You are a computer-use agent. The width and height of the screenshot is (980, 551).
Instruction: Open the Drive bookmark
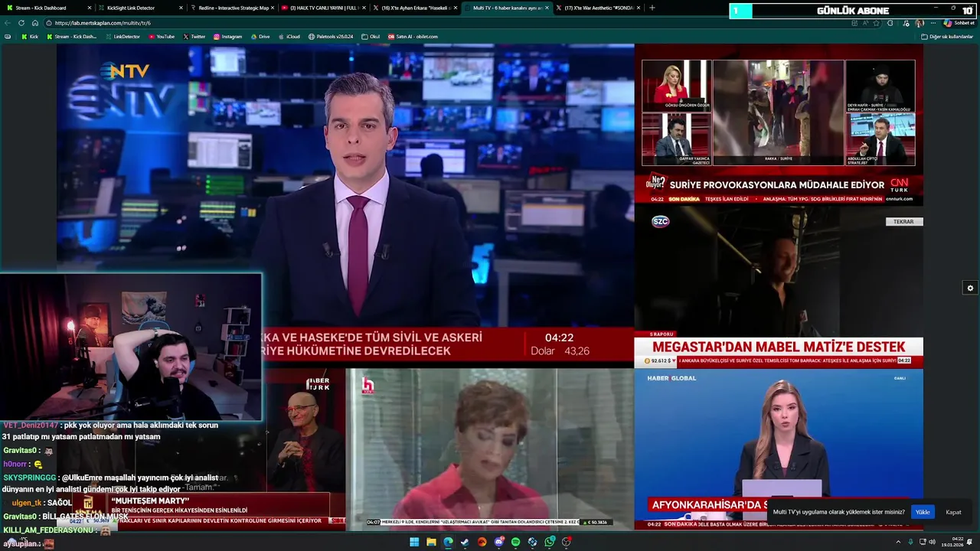(x=260, y=37)
